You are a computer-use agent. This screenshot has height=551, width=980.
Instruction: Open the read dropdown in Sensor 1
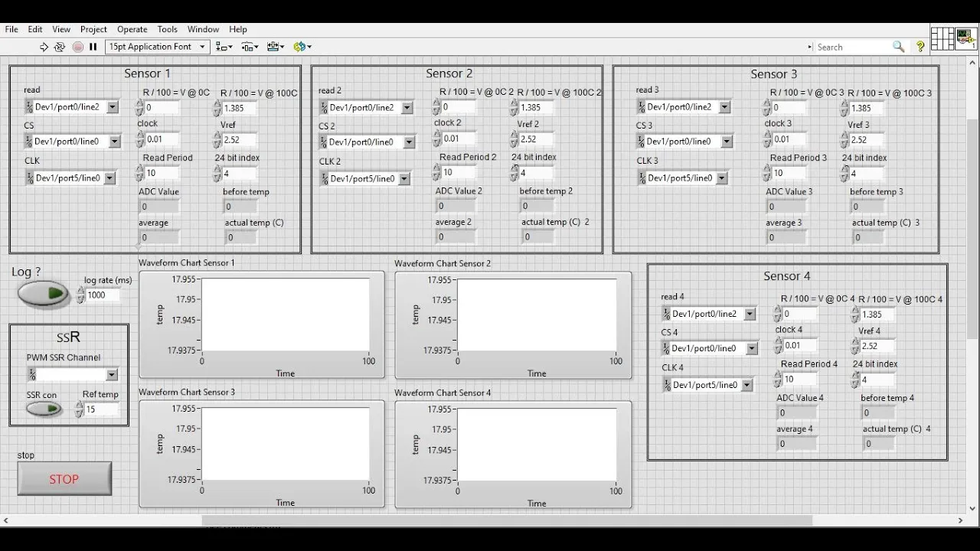[x=113, y=107]
